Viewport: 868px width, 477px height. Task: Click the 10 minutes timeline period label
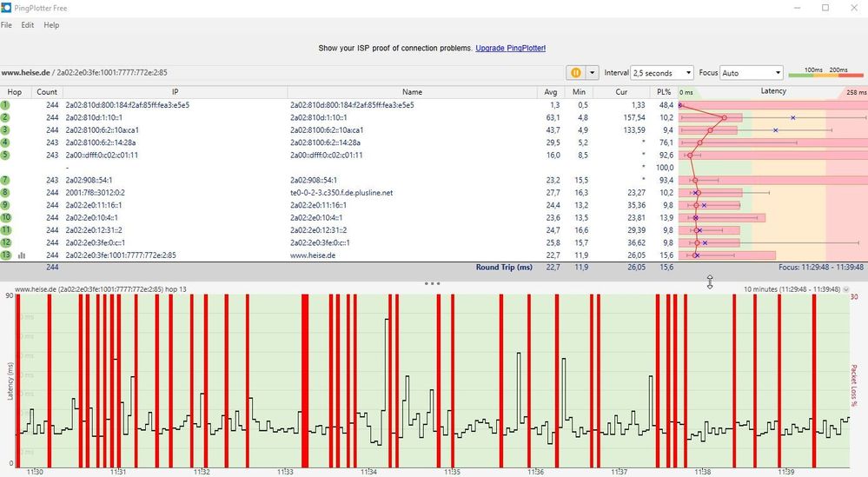(x=792, y=289)
